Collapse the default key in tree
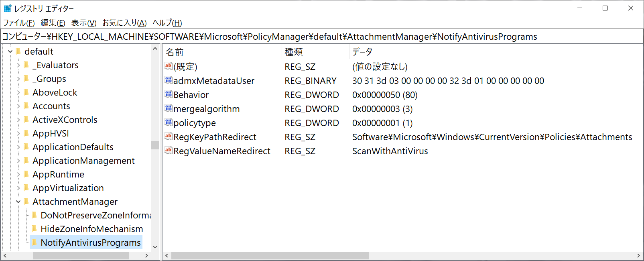Viewport: 644px width, 261px height. click(x=10, y=51)
